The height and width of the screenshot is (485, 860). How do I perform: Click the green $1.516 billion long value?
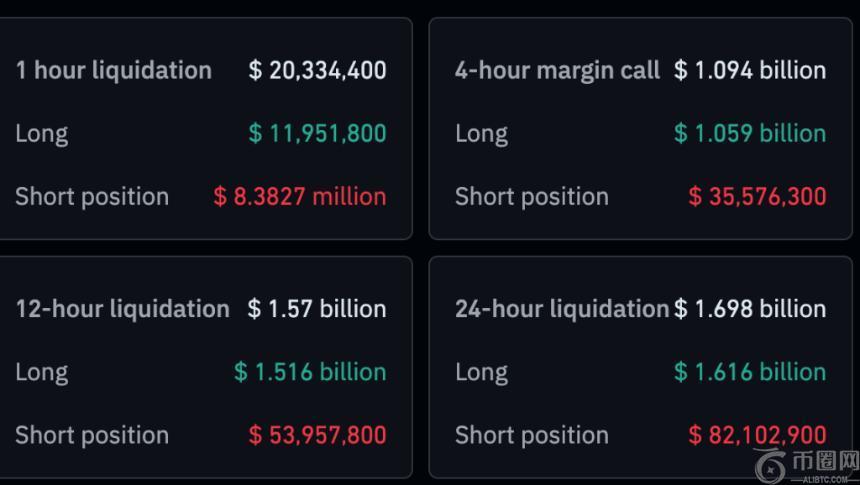coord(310,372)
